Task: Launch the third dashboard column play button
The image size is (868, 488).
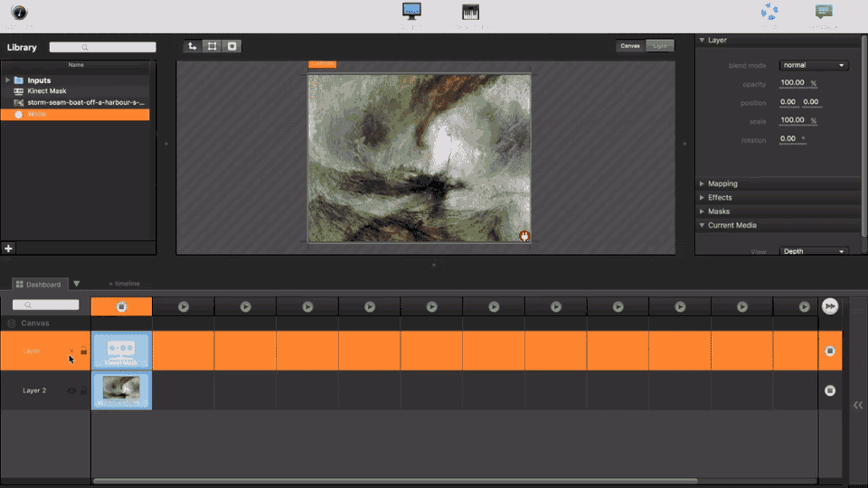Action: tap(245, 306)
